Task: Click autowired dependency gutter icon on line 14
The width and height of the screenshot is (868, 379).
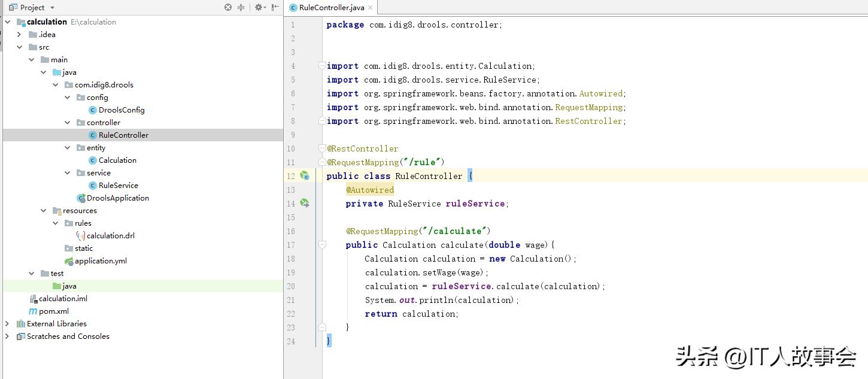Action: tap(304, 204)
